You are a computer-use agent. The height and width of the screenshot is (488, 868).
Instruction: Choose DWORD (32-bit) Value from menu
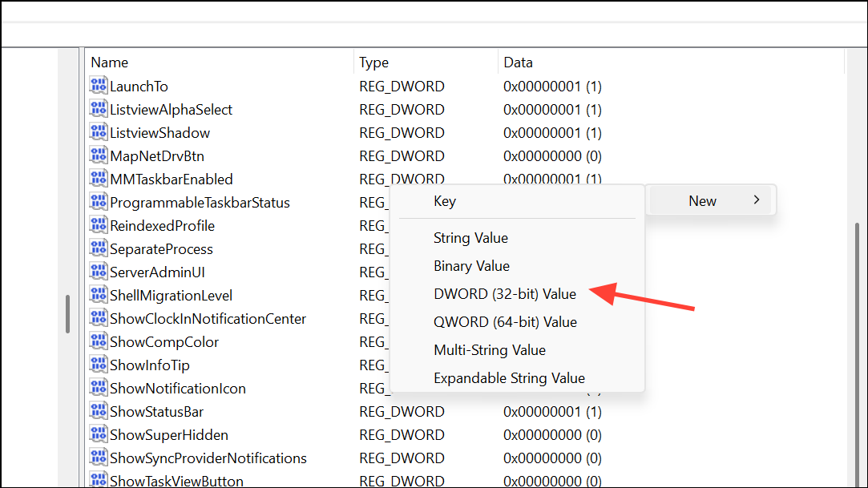(x=504, y=294)
